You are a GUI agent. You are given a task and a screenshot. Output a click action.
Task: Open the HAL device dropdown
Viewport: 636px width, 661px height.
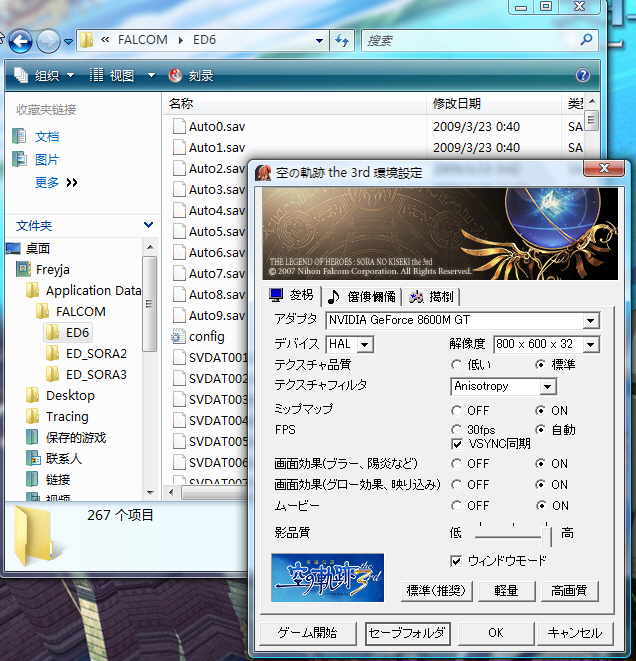[365, 345]
